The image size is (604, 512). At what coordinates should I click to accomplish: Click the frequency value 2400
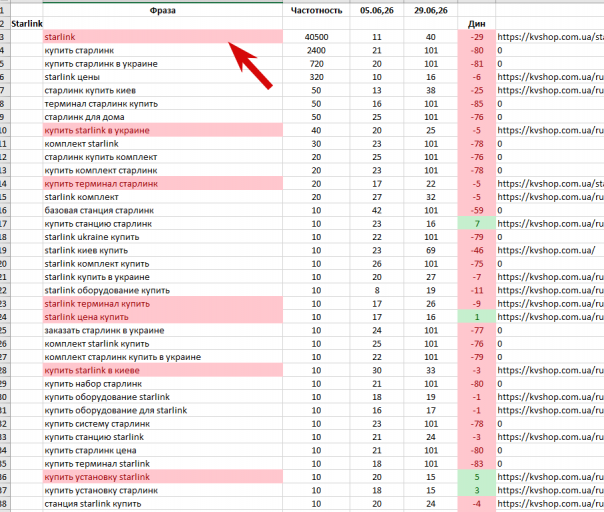click(x=316, y=50)
